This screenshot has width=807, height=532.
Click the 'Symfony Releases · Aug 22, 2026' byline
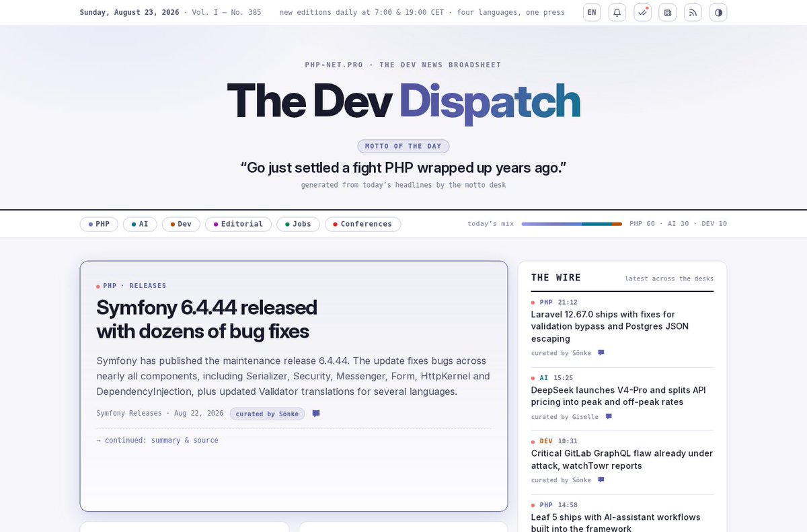point(160,414)
